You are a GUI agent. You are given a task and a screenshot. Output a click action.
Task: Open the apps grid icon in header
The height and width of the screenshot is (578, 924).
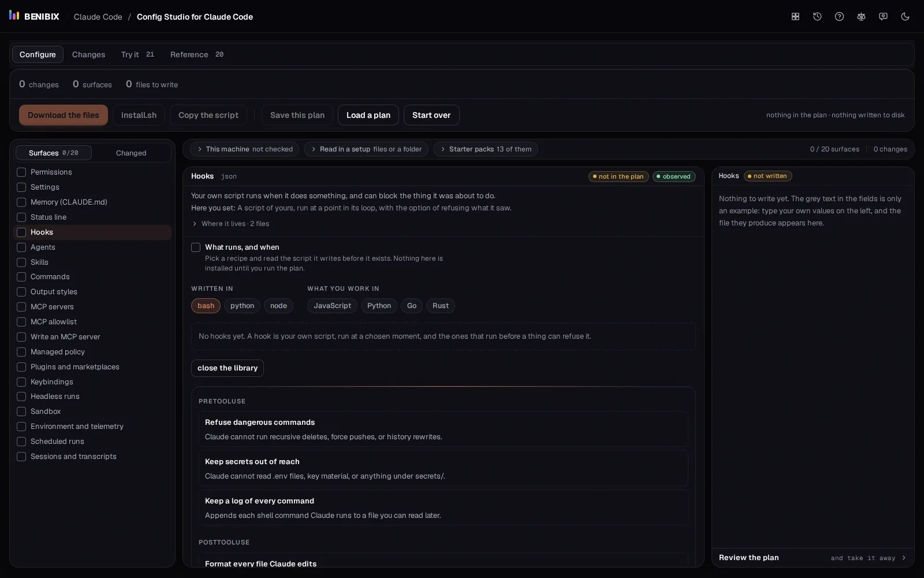795,17
